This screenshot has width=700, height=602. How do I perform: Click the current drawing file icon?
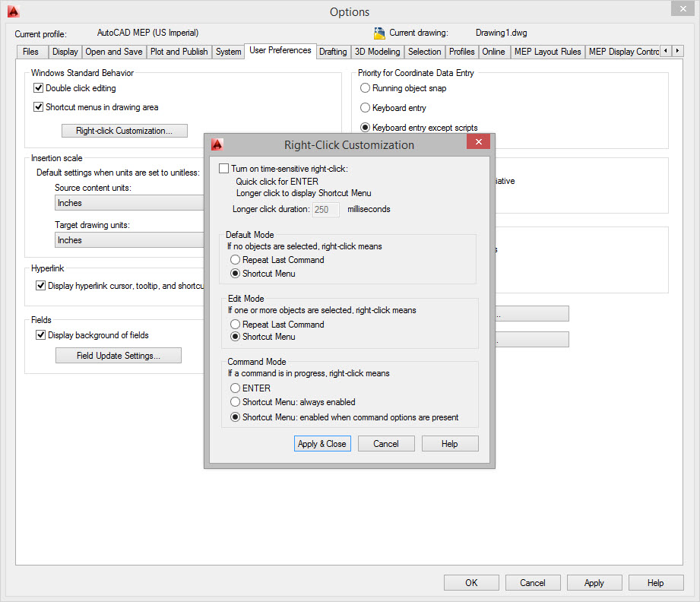379,33
